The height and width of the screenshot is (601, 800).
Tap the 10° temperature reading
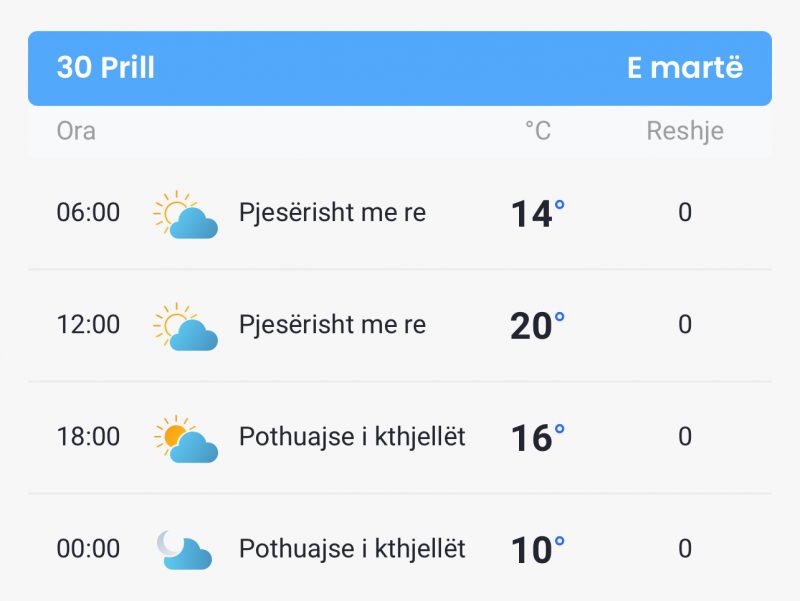pyautogui.click(x=538, y=550)
